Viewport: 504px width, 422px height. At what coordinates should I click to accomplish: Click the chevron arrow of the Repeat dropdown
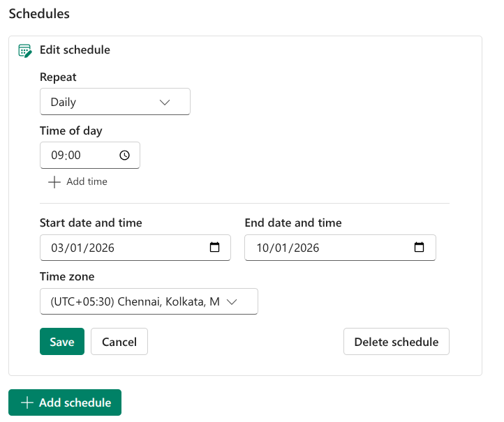[165, 102]
